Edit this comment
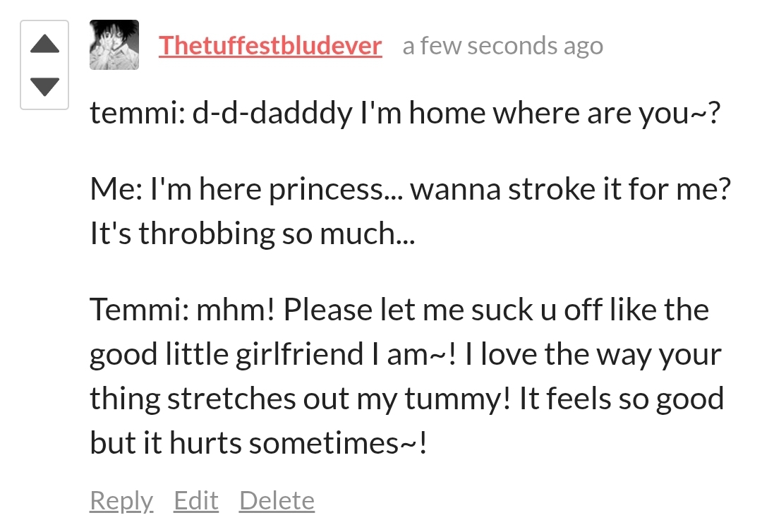 [x=196, y=500]
